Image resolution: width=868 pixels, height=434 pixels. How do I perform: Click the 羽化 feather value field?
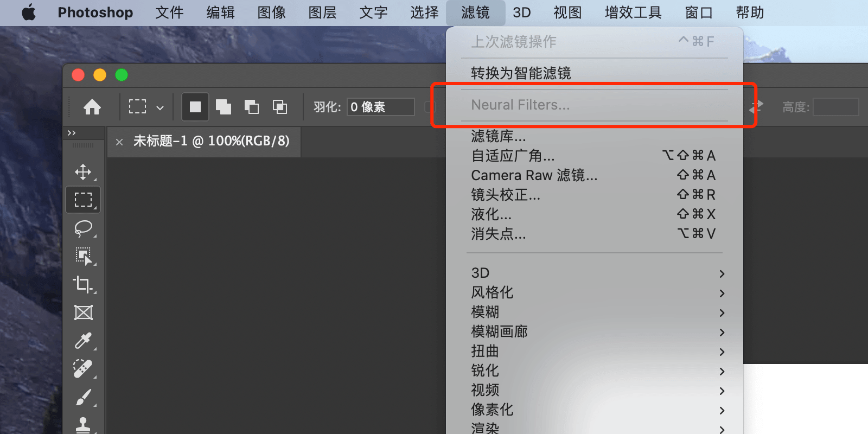pos(381,107)
